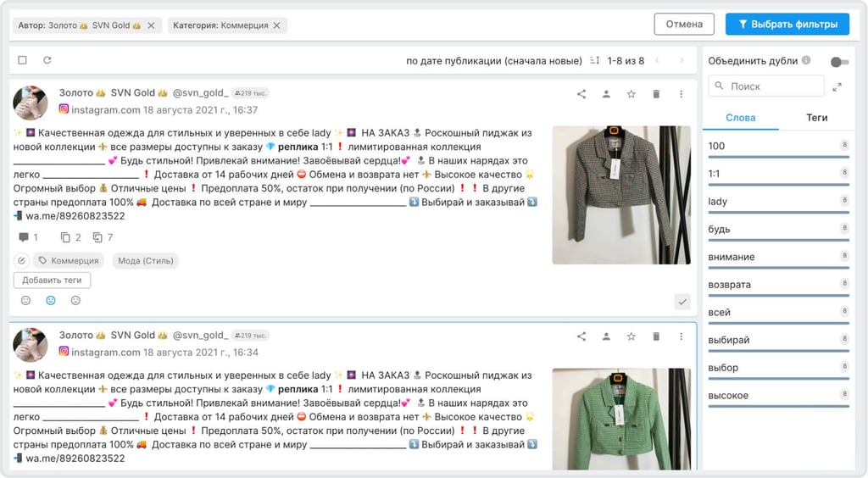
Task: Open the instagram.com link of the 16:34 post
Action: pos(106,353)
